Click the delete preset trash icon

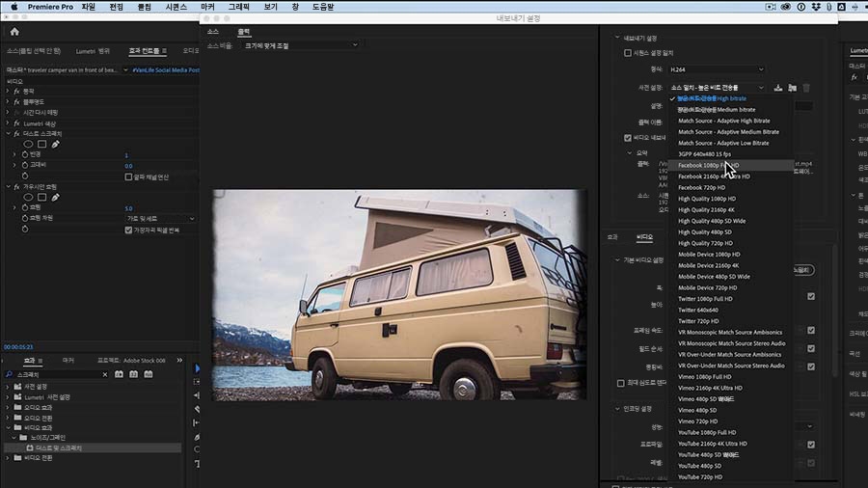[x=806, y=88]
